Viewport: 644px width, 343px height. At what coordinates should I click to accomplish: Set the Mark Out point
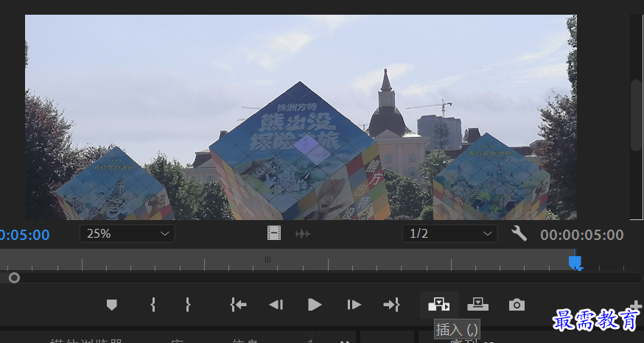[188, 305]
